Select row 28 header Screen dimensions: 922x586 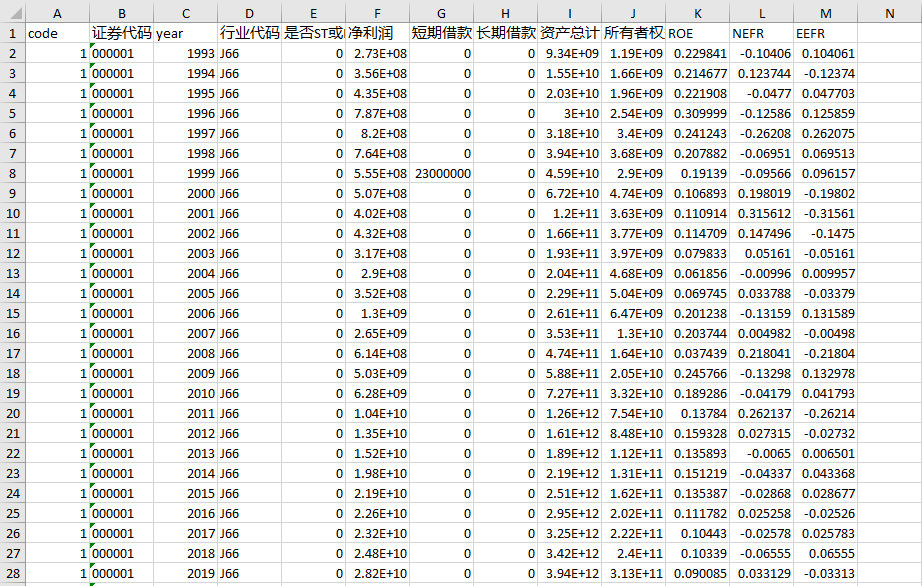click(x=13, y=573)
